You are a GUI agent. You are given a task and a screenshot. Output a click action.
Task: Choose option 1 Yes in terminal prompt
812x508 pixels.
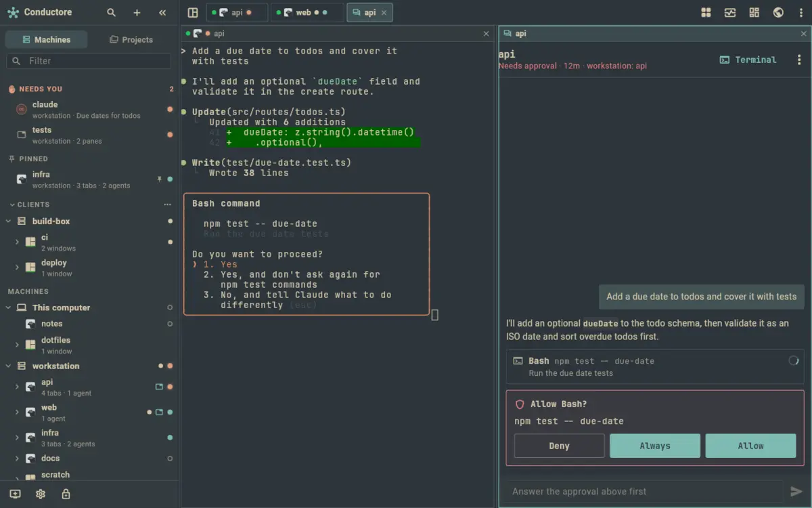pos(221,264)
